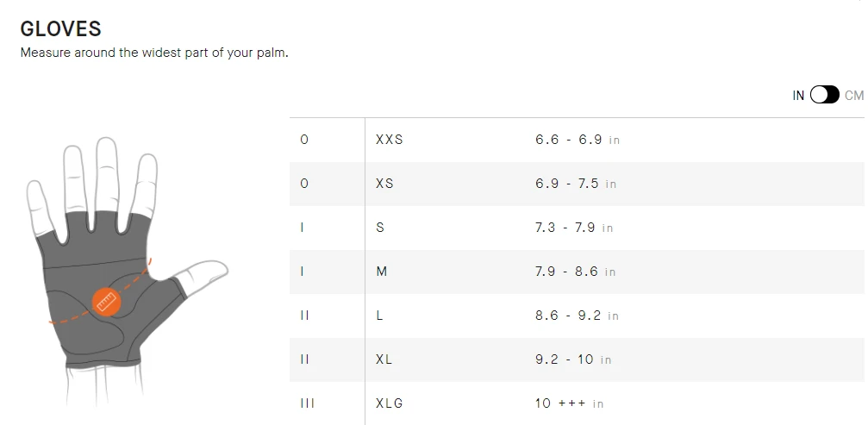Click the 8.6 - 9.2 in measurement
Image resolution: width=868 pixels, height=425 pixels.
577,316
